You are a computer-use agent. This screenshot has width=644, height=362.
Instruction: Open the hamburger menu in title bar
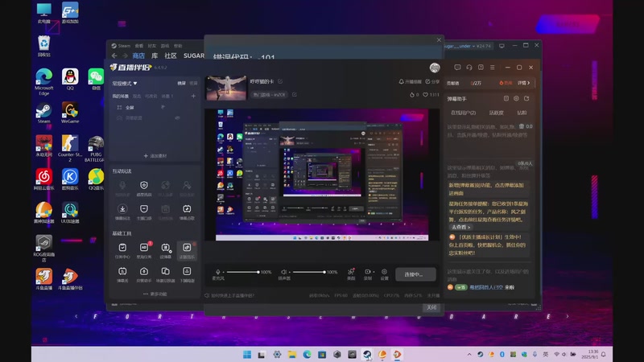(x=493, y=68)
